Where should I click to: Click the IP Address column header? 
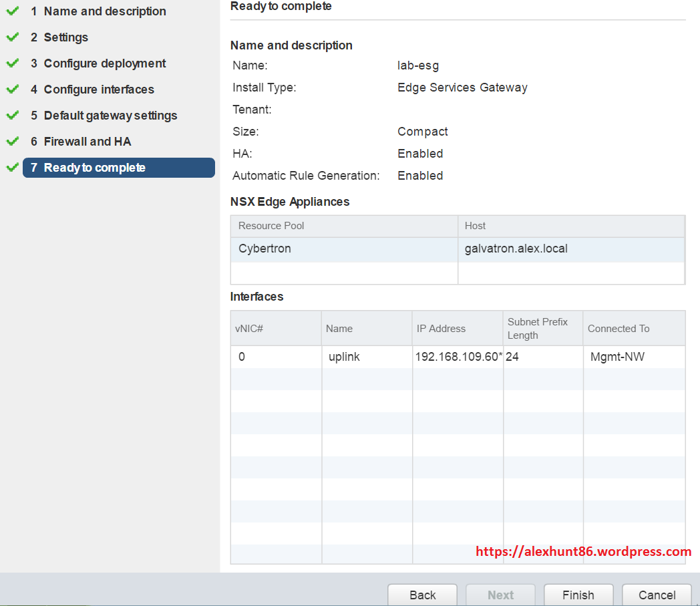pyautogui.click(x=441, y=329)
